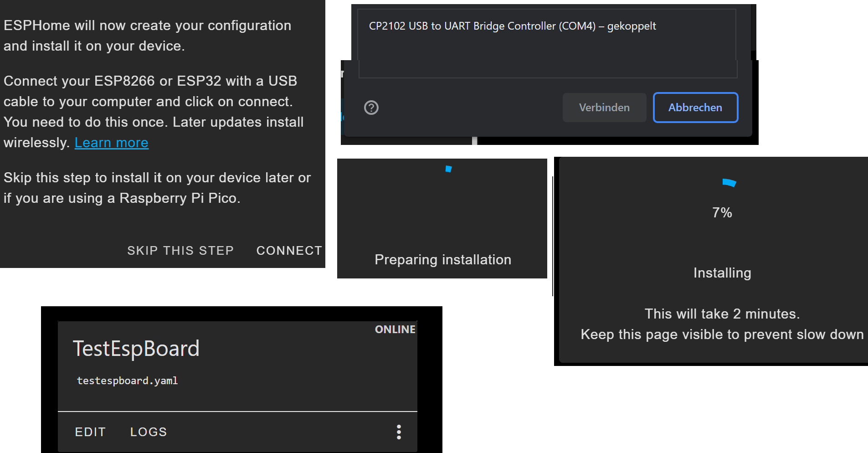This screenshot has width=868, height=453.
Task: Click the Learn more link
Action: (x=111, y=142)
